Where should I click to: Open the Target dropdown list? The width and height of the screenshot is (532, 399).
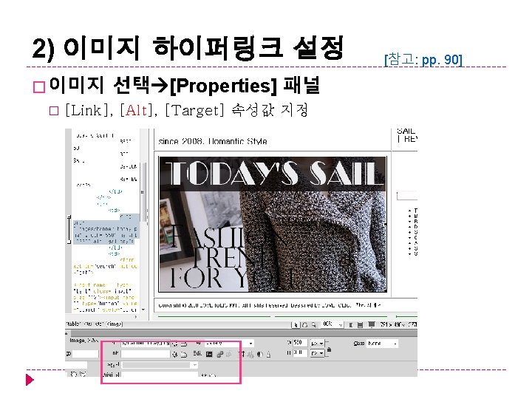(160, 365)
